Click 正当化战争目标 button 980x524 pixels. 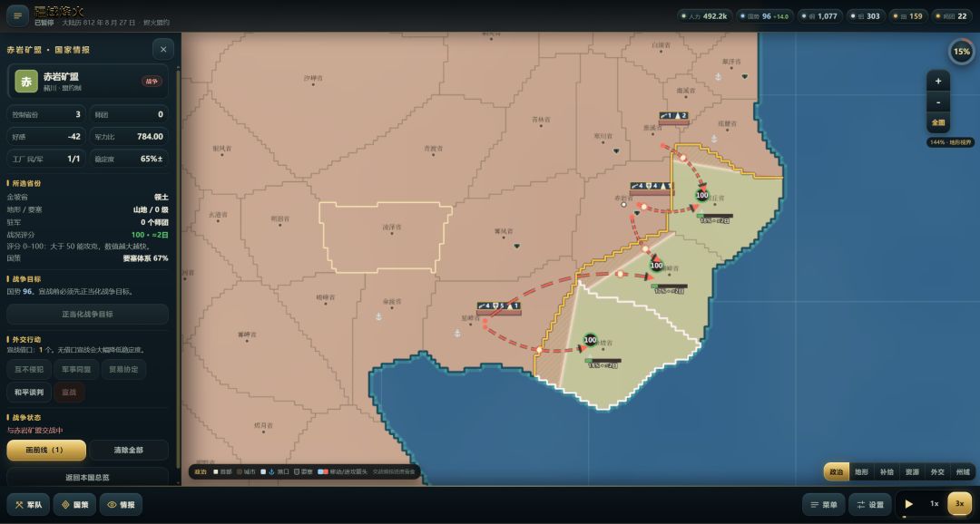click(87, 315)
